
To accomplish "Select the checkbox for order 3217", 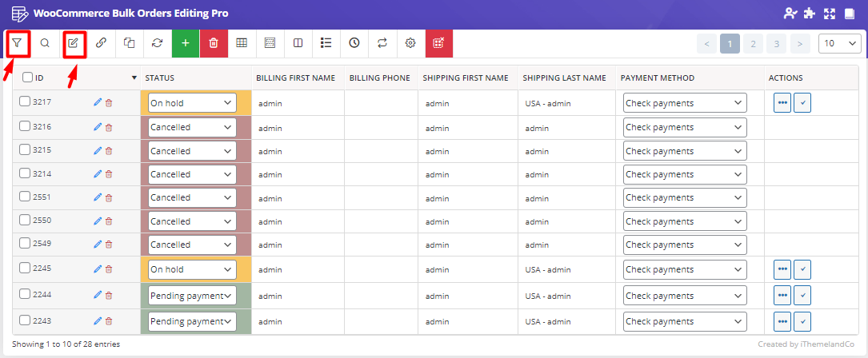I will tap(25, 101).
